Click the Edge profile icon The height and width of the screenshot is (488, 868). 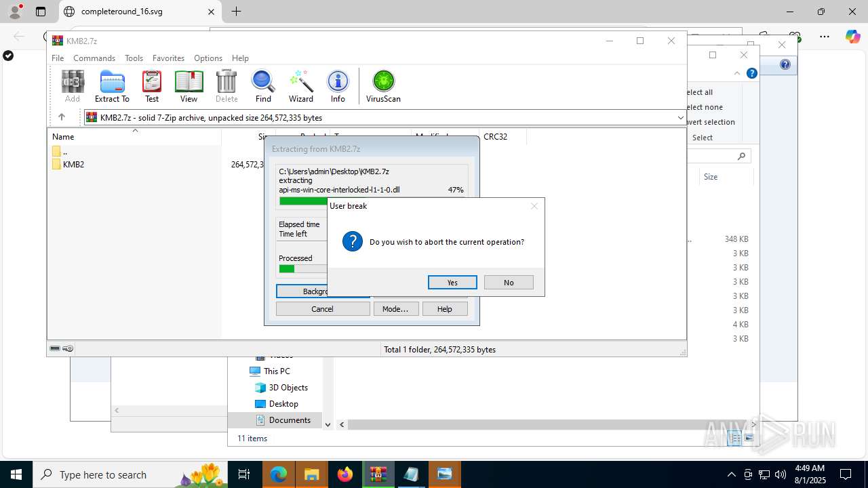point(15,11)
